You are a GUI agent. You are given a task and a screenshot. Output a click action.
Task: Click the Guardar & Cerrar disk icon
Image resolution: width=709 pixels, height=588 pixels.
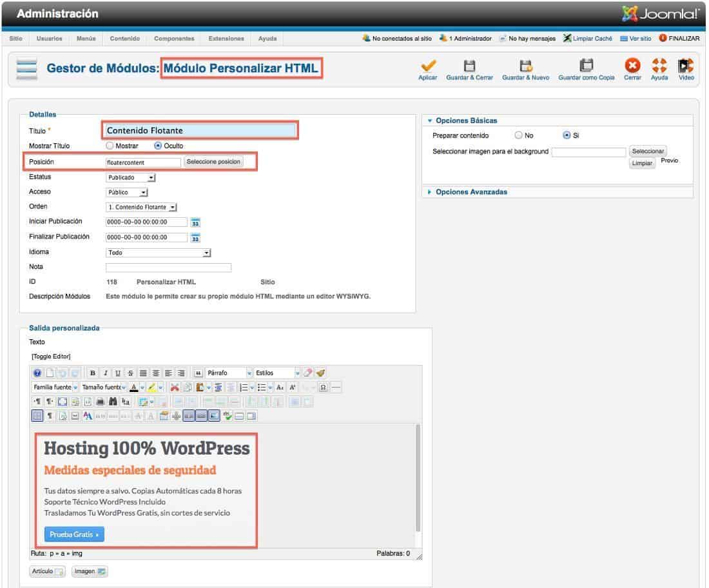tap(469, 66)
